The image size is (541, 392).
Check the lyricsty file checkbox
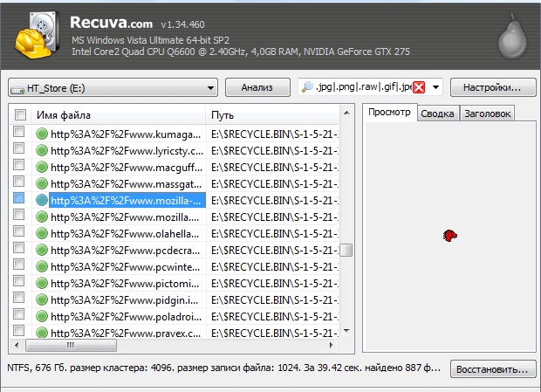pyautogui.click(x=18, y=148)
